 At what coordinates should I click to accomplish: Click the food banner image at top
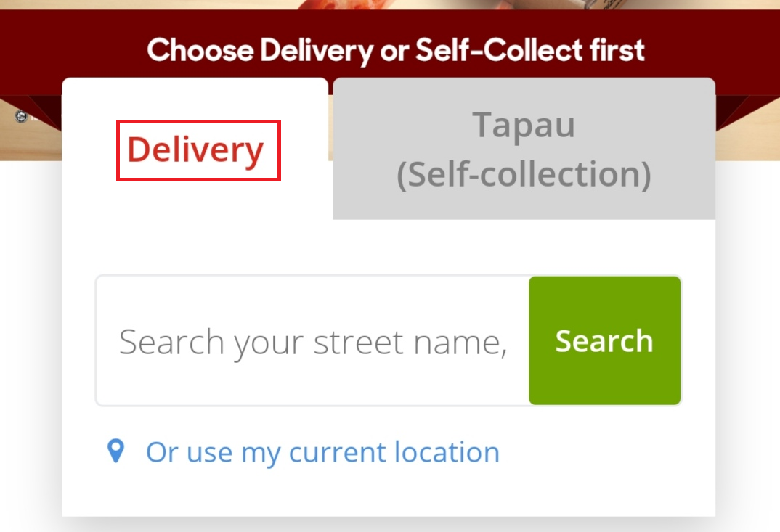[390, 5]
